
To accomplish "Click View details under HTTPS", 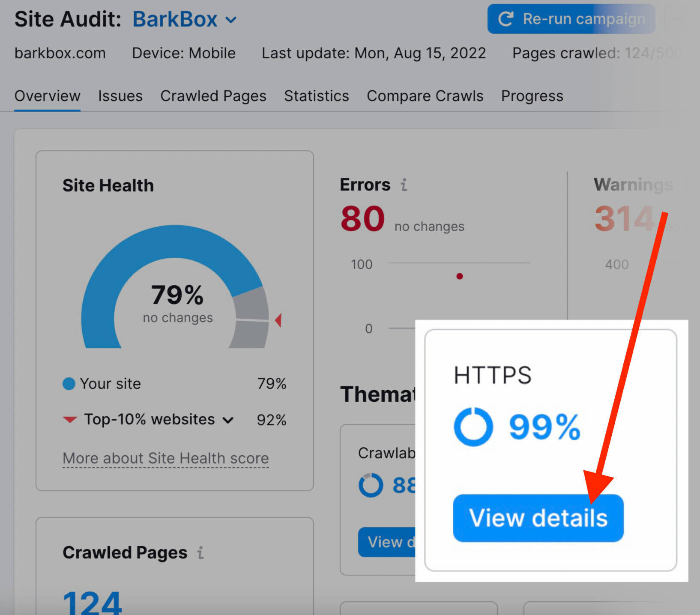I will (538, 518).
